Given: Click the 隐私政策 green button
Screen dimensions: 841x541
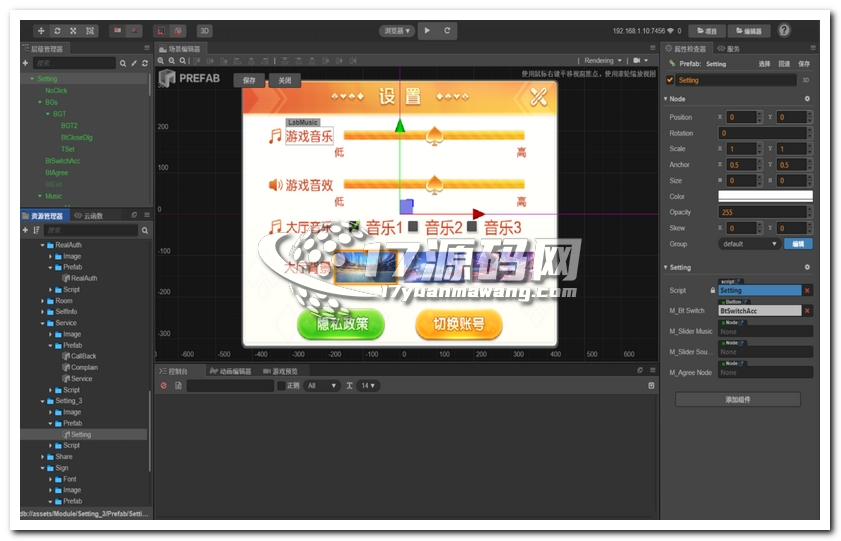Looking at the screenshot, I should point(341,324).
